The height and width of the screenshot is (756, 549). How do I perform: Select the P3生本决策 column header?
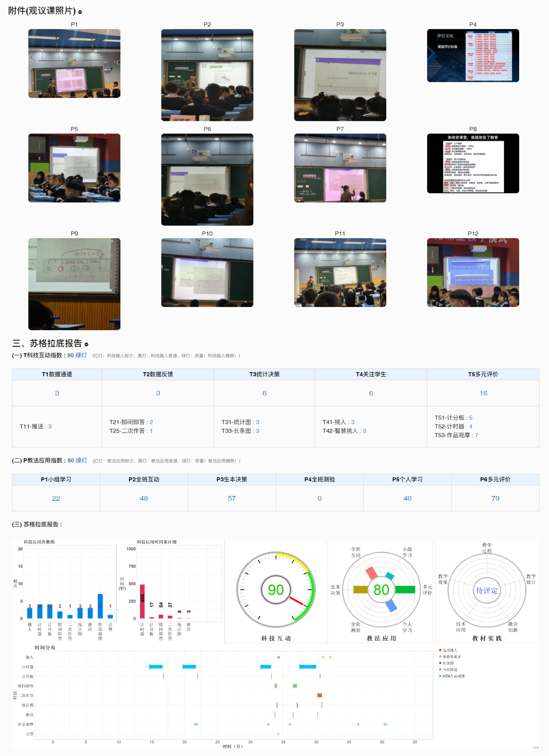[232, 479]
